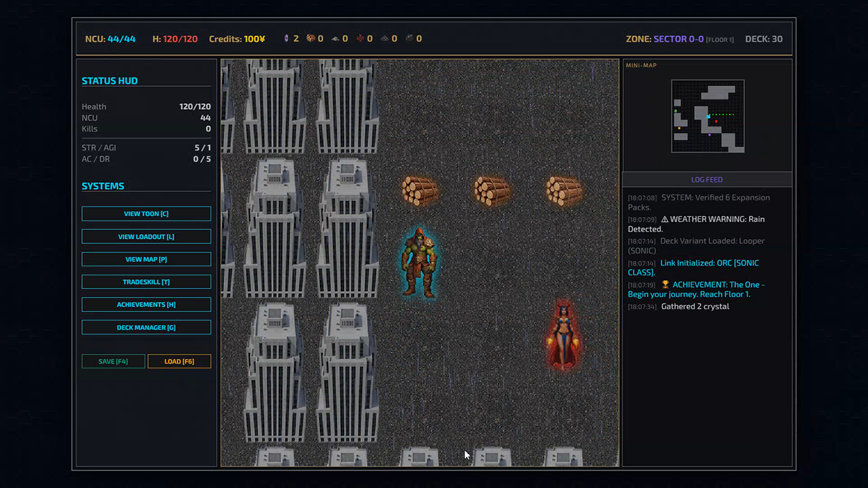The height and width of the screenshot is (488, 868).
Task: Click the Systems heading
Action: tap(103, 186)
